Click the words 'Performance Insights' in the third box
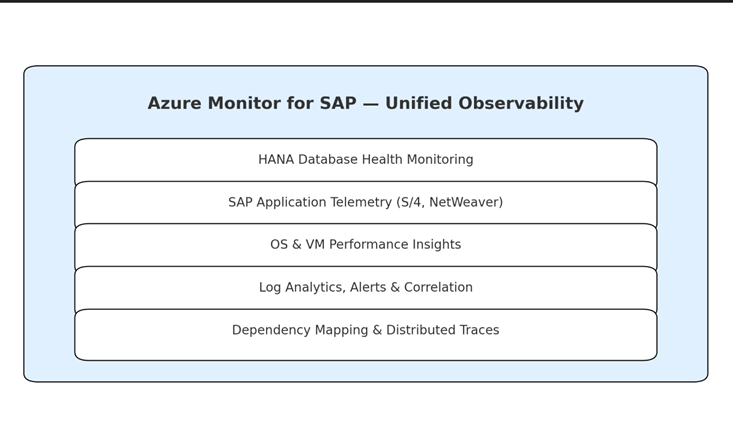733x426 pixels. pos(395,245)
